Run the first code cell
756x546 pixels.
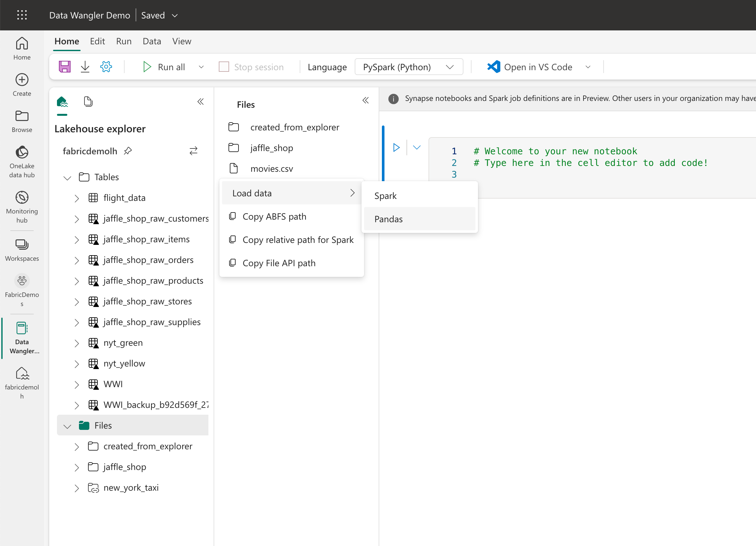[x=396, y=147]
